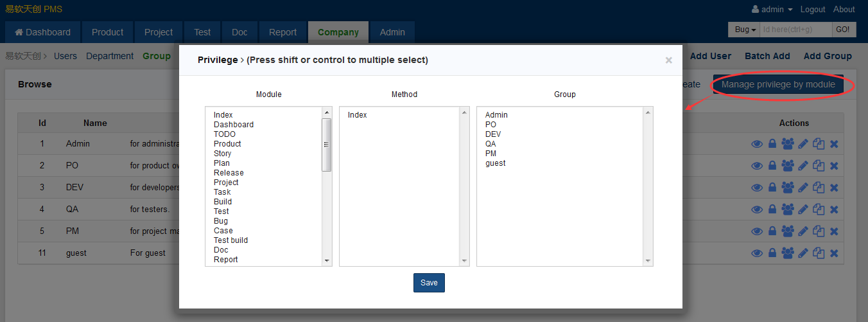Click Manage privilege by module button
The height and width of the screenshot is (322, 868).
(x=778, y=85)
